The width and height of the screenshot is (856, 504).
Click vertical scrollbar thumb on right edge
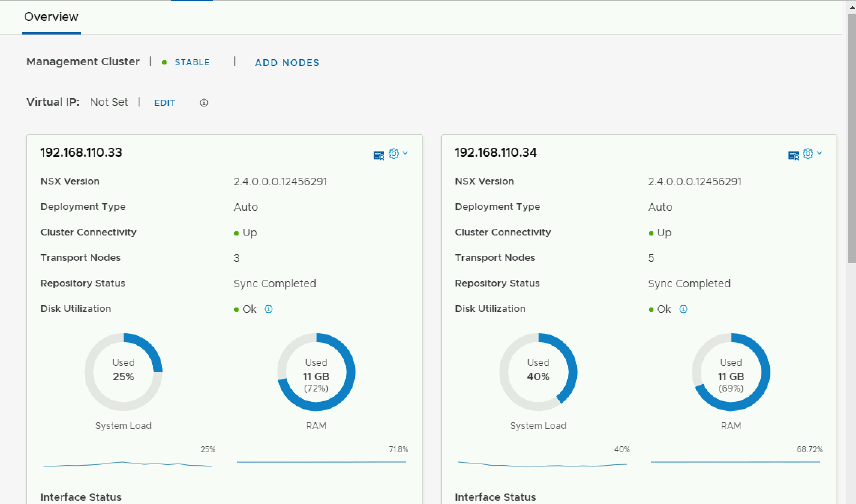851,139
